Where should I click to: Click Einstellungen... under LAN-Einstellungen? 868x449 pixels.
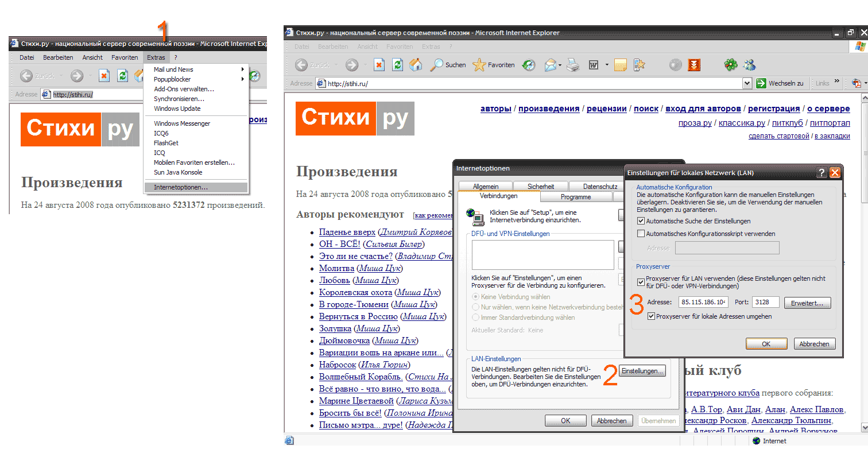point(642,371)
